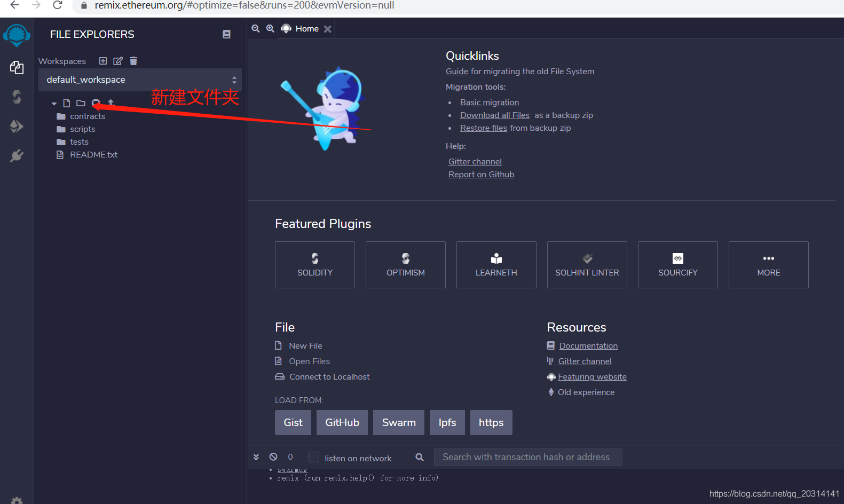Click MORE plugins button
The width and height of the screenshot is (844, 504).
[x=769, y=265]
